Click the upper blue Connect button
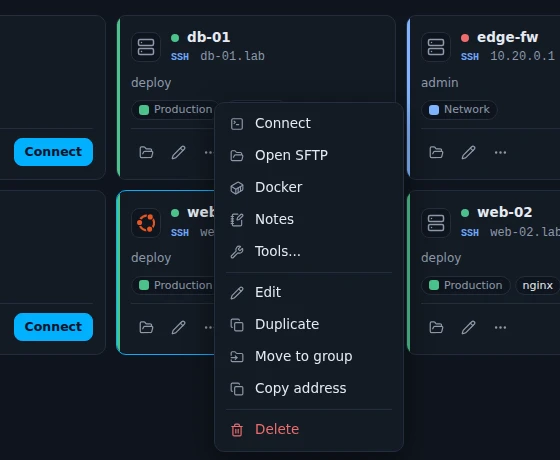The image size is (560, 460). [x=54, y=152]
